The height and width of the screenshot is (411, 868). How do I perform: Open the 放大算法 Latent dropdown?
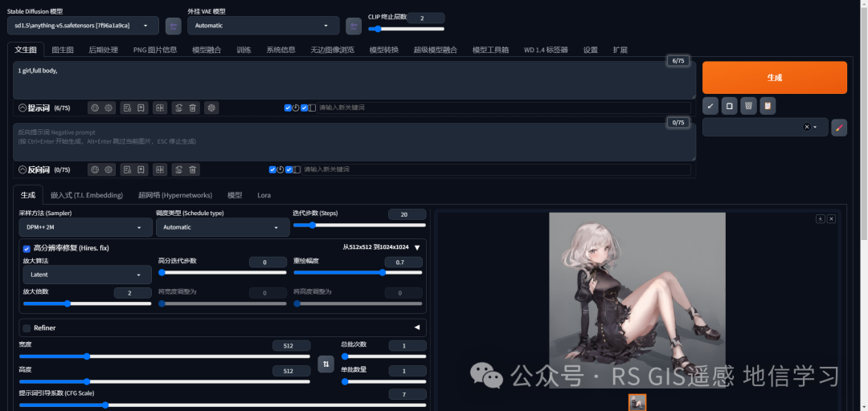[88, 275]
